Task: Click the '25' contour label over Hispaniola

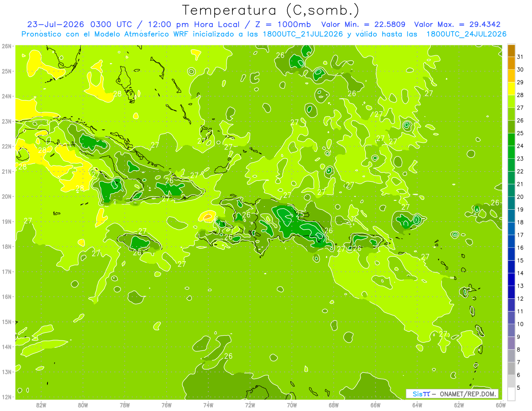Action: (300, 214)
